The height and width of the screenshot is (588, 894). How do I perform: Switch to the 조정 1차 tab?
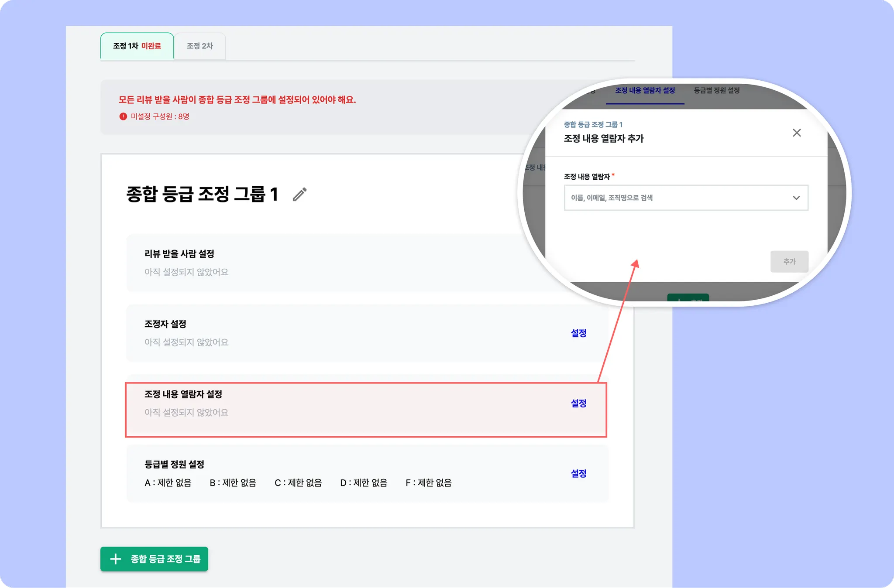[137, 46]
